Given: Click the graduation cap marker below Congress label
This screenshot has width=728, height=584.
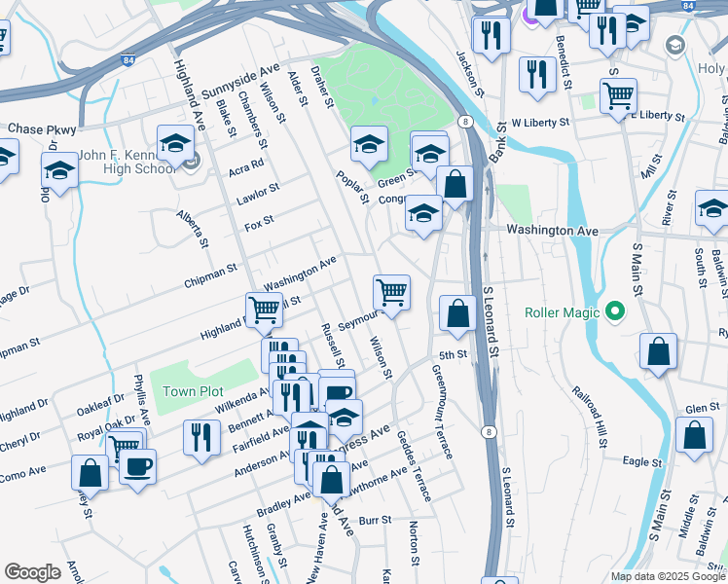Looking at the screenshot, I should point(423,216).
